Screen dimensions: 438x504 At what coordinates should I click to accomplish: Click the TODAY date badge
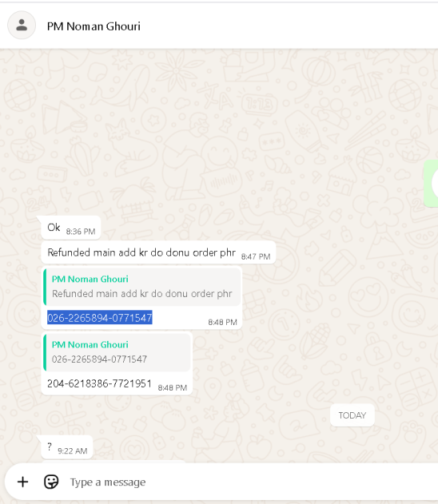coord(352,415)
